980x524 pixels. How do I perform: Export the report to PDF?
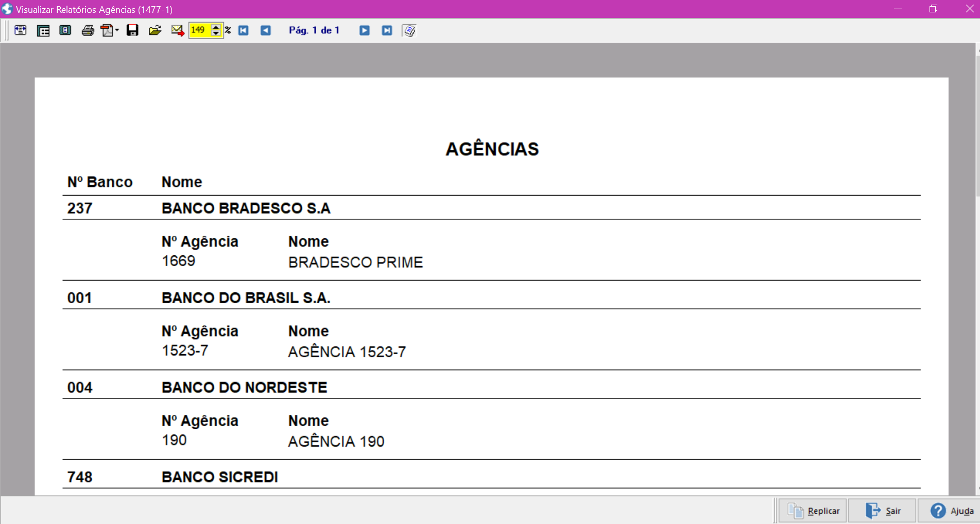click(107, 30)
